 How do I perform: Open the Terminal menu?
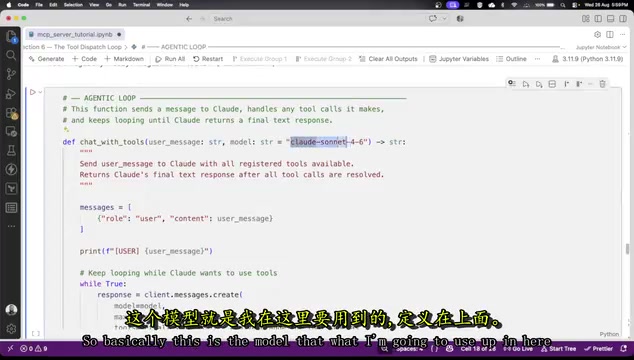[142, 5]
